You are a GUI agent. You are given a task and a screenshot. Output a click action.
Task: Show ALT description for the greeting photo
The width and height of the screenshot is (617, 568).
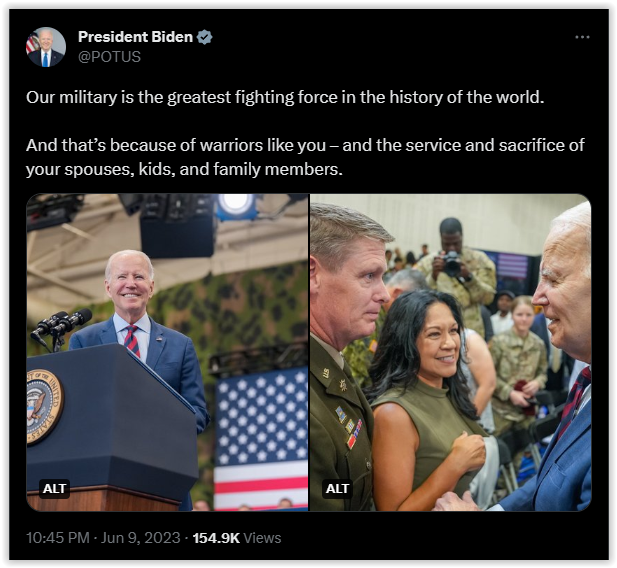coord(337,488)
